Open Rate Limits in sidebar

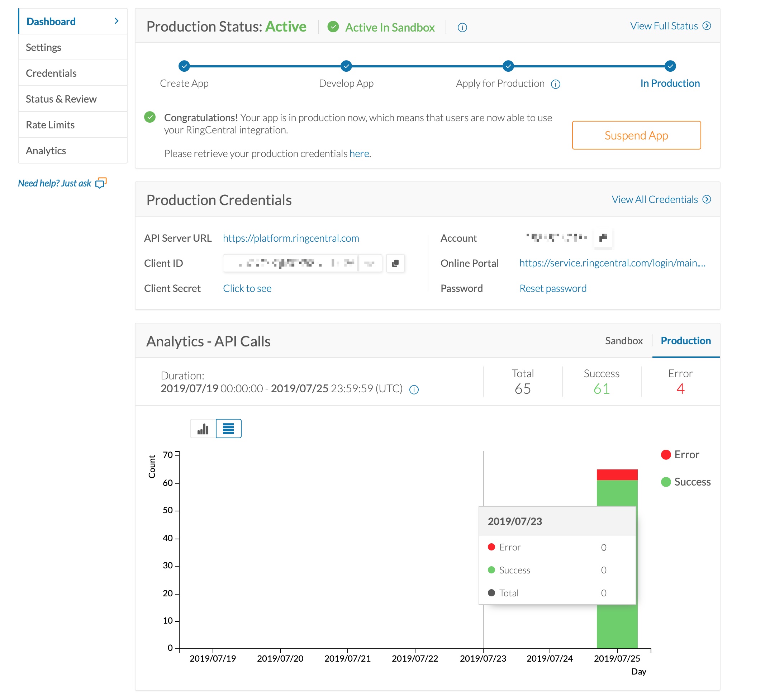51,125
